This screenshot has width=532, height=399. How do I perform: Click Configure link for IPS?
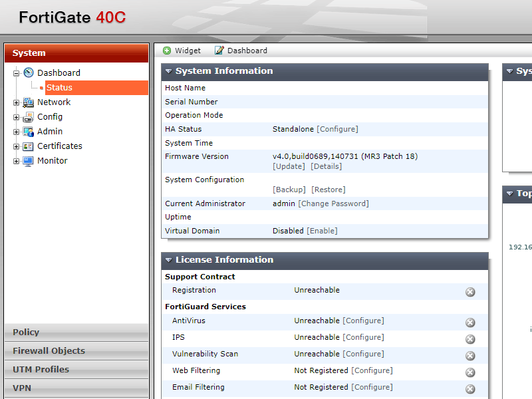[363, 337]
